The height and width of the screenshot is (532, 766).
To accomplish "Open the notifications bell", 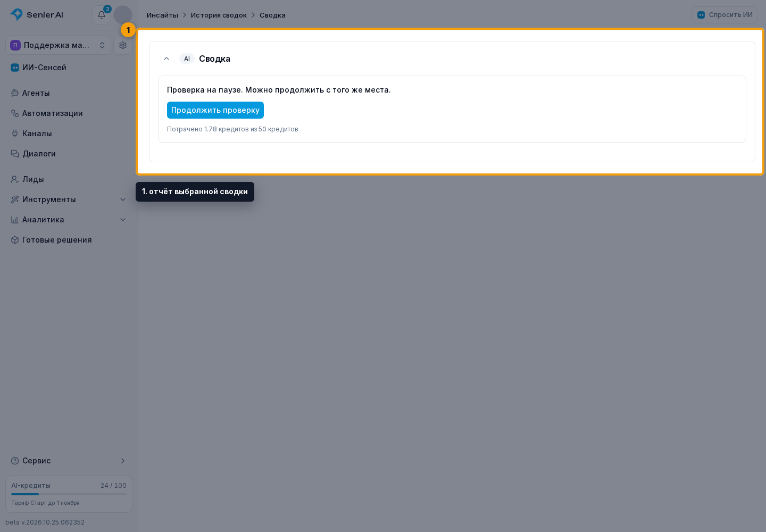I will click(102, 15).
